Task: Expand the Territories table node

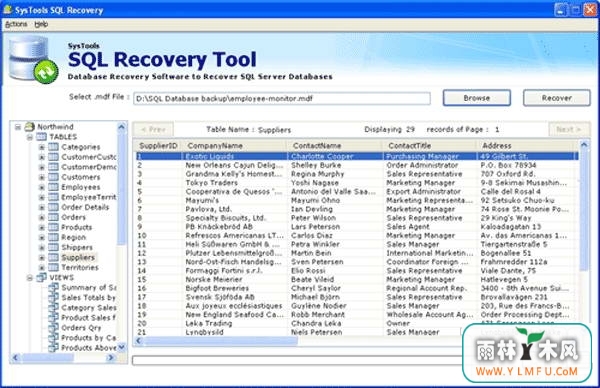Action: [42, 267]
